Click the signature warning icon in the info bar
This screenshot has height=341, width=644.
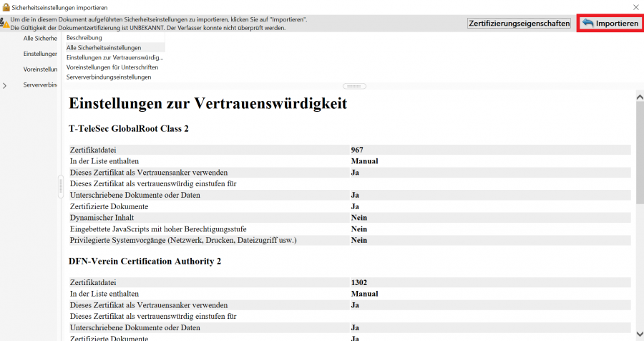[5, 24]
